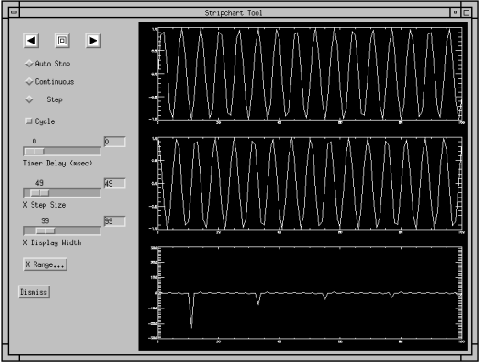Click the X Display Width slider thumb
Image resolution: width=480 pixels, height=364 pixels.
pyautogui.click(x=45, y=231)
